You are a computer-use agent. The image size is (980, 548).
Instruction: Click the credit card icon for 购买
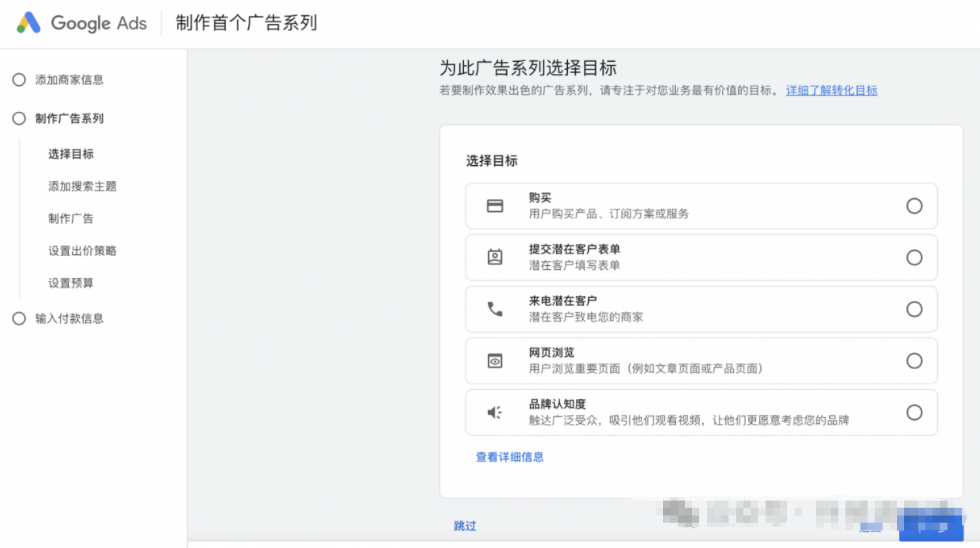495,206
